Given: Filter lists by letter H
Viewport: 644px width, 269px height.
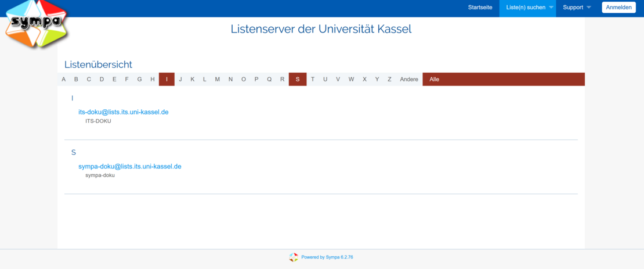Looking at the screenshot, I should click(153, 80).
